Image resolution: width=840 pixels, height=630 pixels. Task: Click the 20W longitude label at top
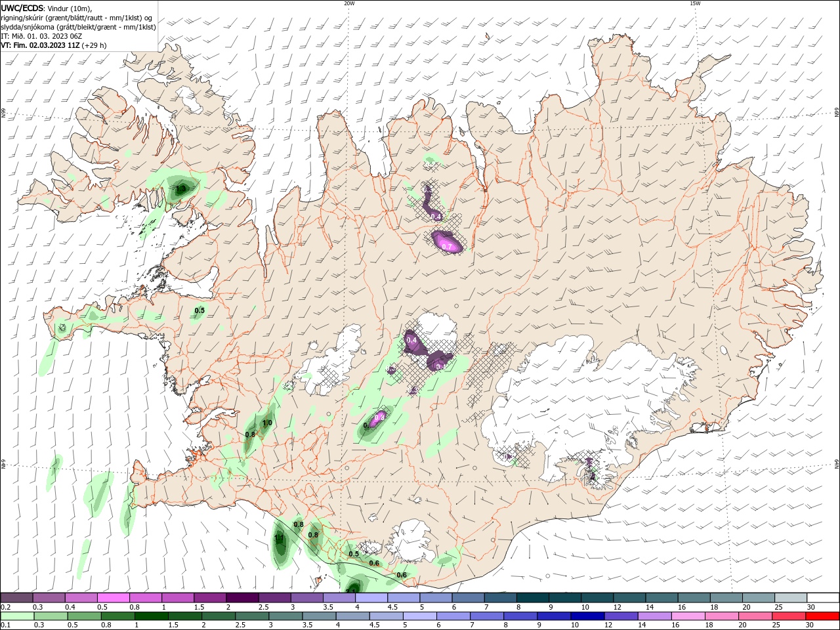coord(349,3)
